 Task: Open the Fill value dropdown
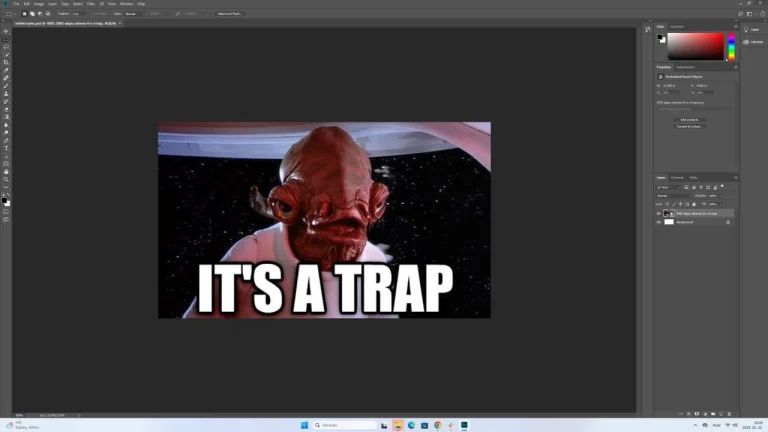click(721, 204)
